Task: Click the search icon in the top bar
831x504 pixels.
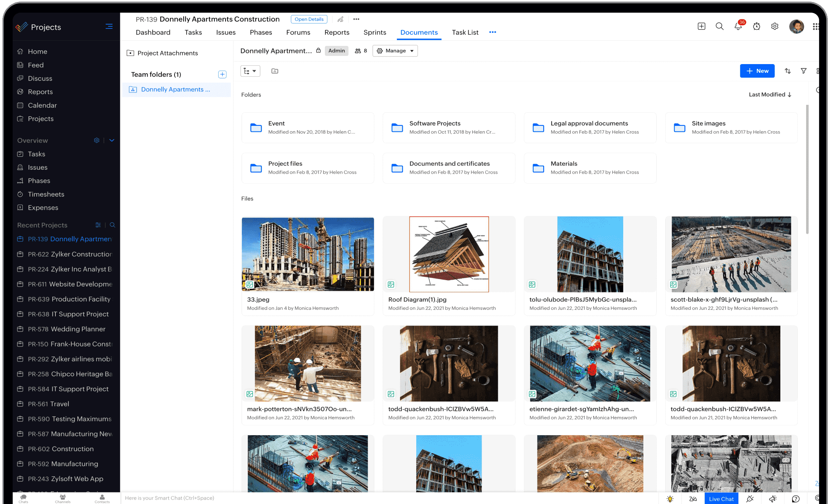Action: [x=720, y=26]
